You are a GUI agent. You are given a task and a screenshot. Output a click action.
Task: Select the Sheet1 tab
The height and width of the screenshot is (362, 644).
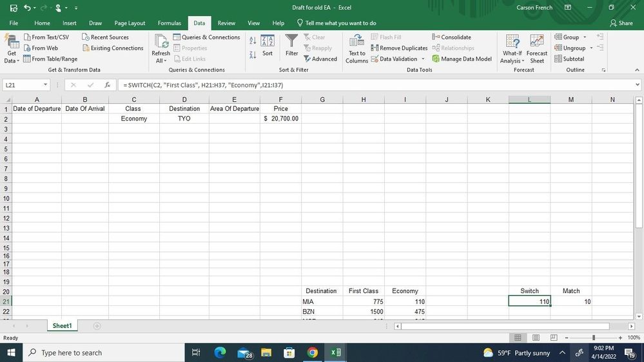[x=62, y=326]
